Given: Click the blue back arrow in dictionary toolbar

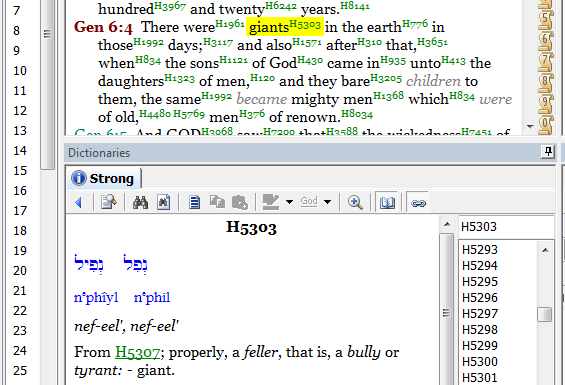Looking at the screenshot, I should [x=79, y=202].
